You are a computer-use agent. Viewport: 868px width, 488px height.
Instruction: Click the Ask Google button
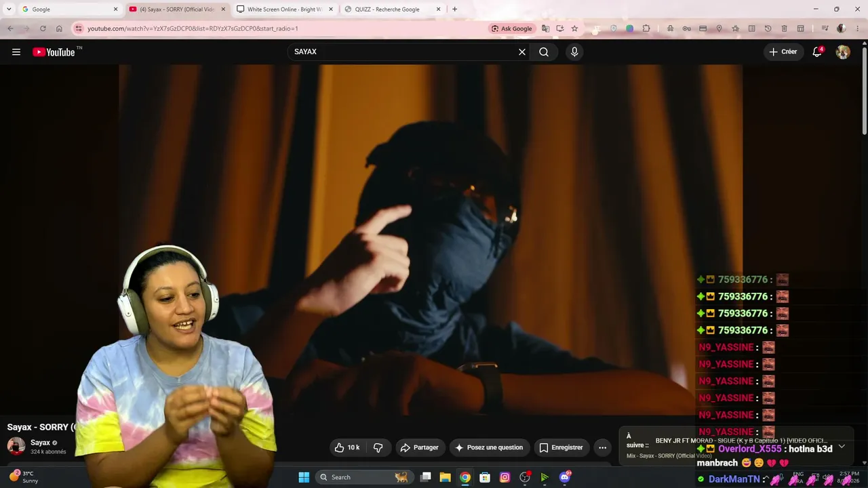point(511,28)
